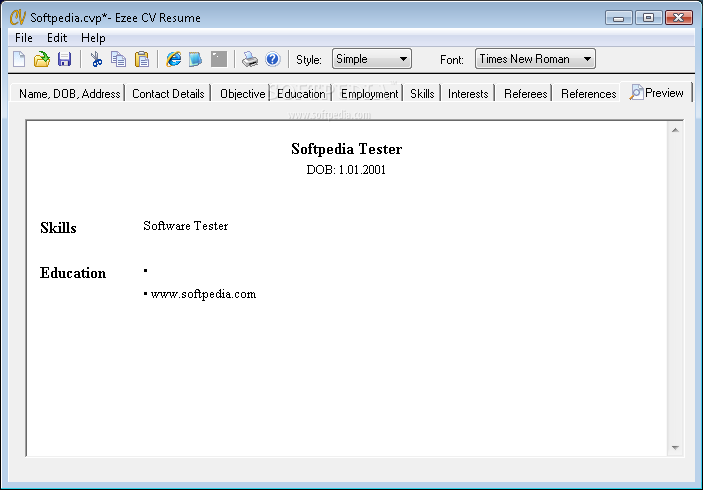Open the Help menu
The height and width of the screenshot is (490, 703).
tap(93, 38)
